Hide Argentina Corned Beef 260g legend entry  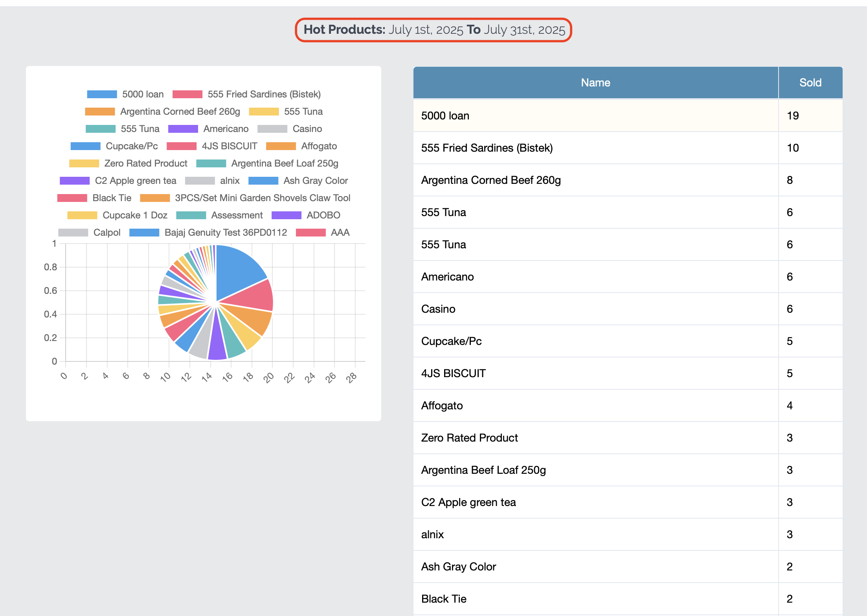click(180, 112)
